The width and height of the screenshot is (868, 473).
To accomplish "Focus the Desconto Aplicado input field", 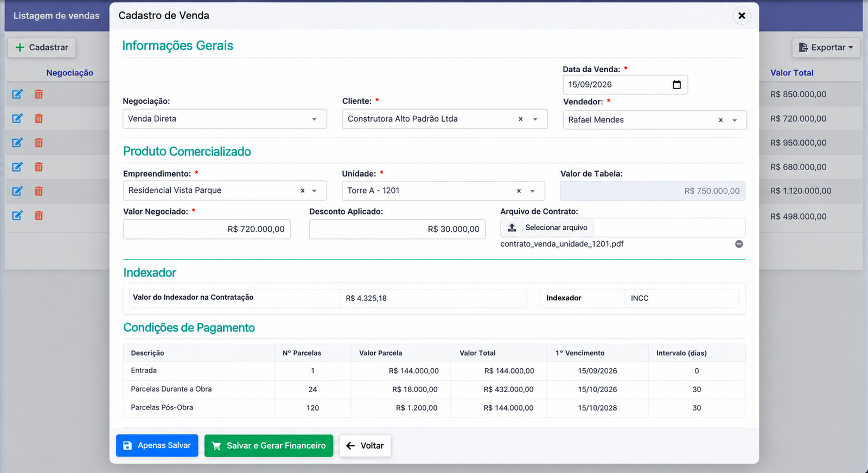I will (397, 229).
